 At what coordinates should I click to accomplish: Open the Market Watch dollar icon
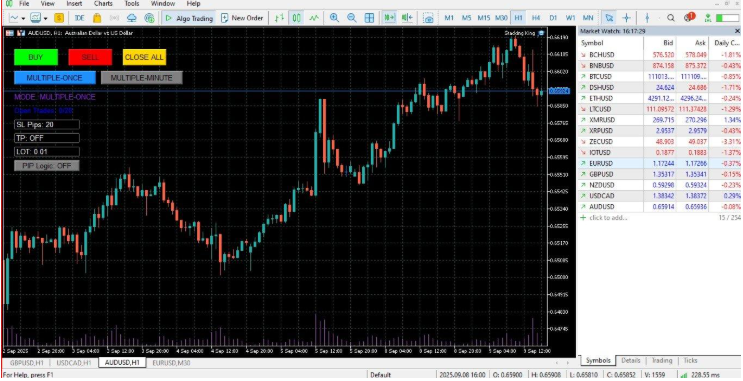59,18
